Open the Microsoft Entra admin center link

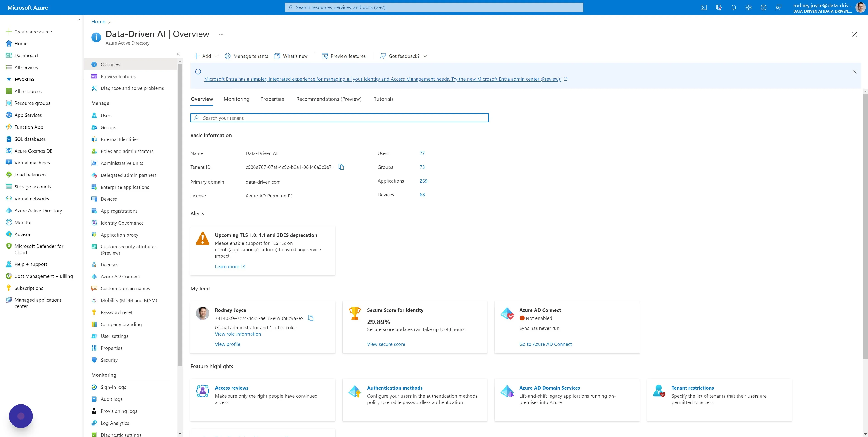click(x=383, y=79)
